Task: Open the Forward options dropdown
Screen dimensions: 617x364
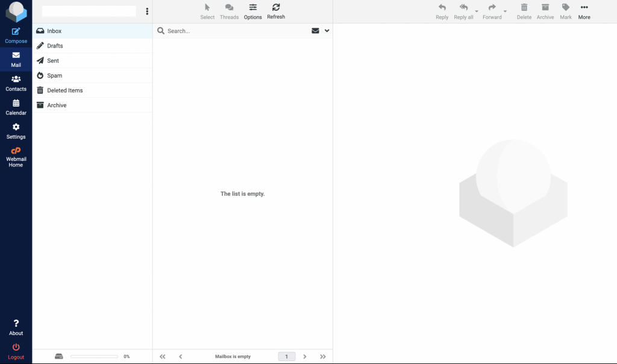Action: 504,12
